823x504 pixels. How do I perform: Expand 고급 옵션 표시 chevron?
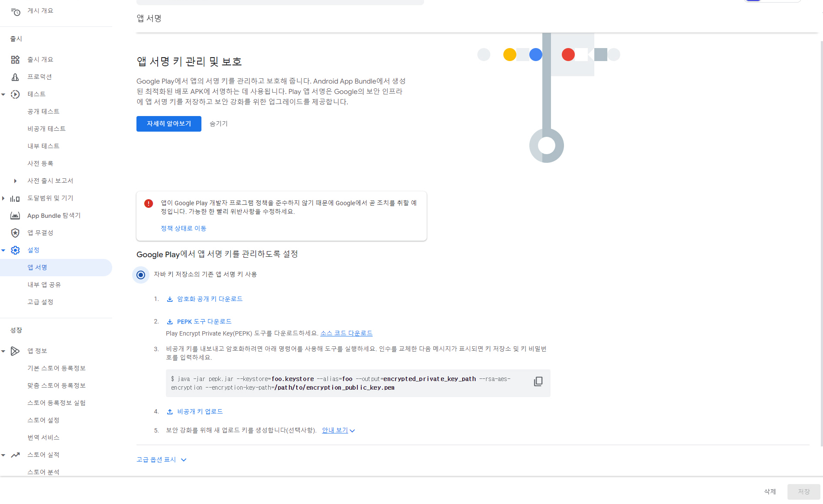tap(184, 460)
